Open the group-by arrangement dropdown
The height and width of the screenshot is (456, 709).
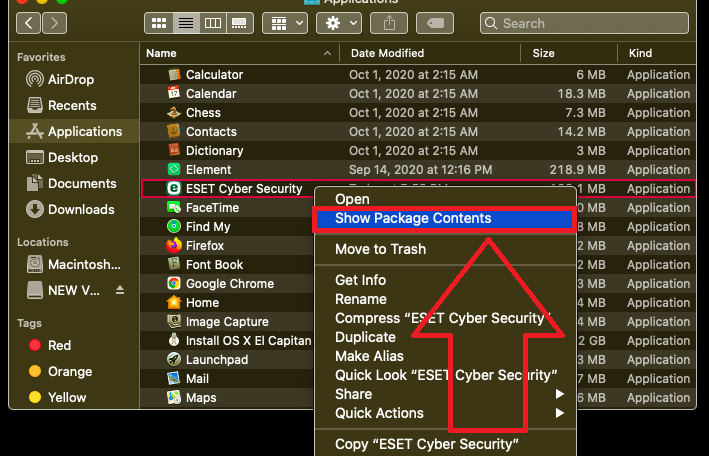[x=285, y=23]
